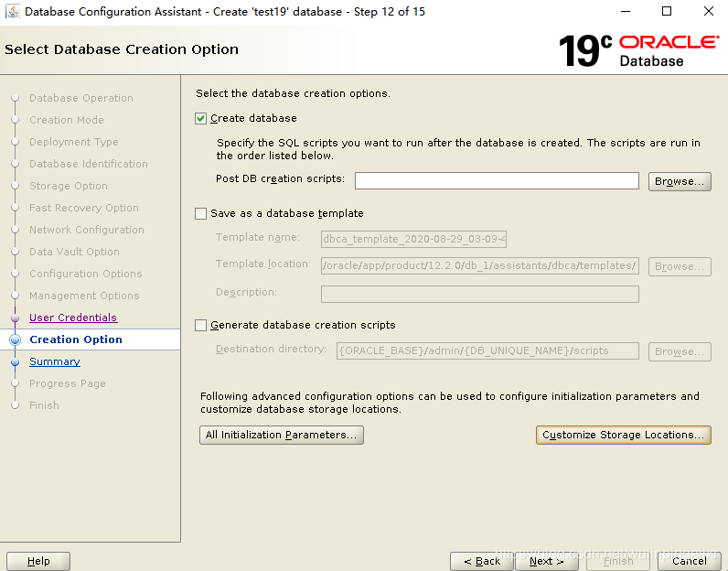Proceed with the Next button
The width and height of the screenshot is (728, 571).
[x=547, y=561]
